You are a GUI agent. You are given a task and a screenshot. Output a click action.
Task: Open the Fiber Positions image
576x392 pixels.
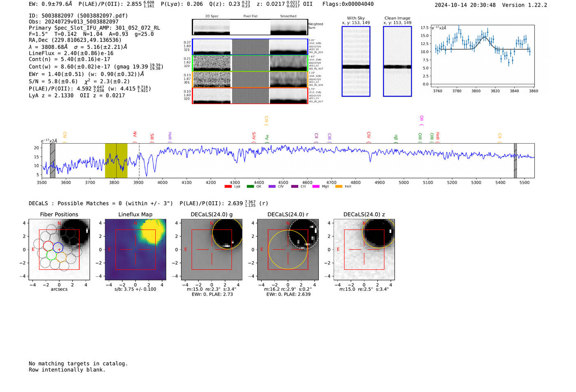pos(59,250)
